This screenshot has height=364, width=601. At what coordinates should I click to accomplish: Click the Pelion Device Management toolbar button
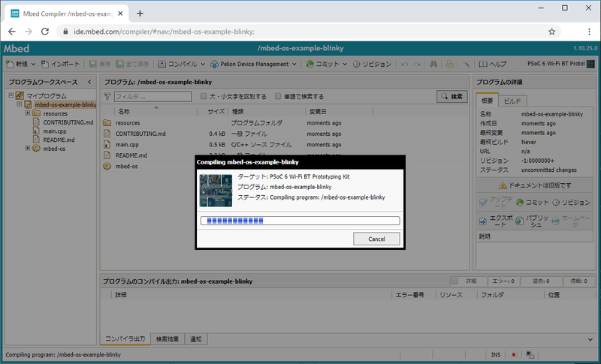coord(250,64)
